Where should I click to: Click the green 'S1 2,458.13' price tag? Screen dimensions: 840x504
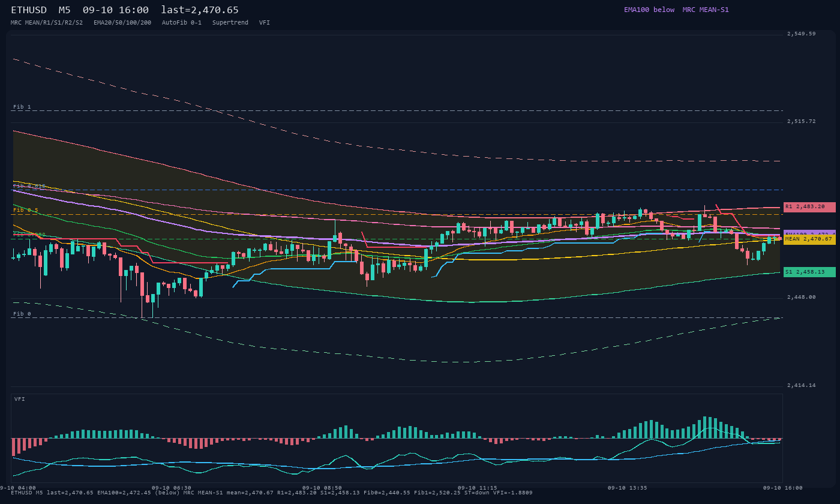pos(809,272)
